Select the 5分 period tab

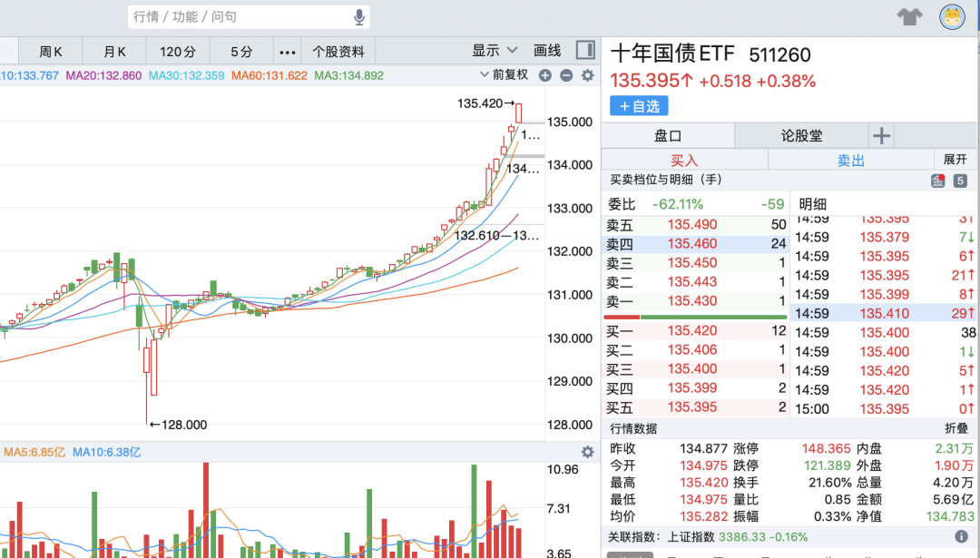click(x=241, y=52)
